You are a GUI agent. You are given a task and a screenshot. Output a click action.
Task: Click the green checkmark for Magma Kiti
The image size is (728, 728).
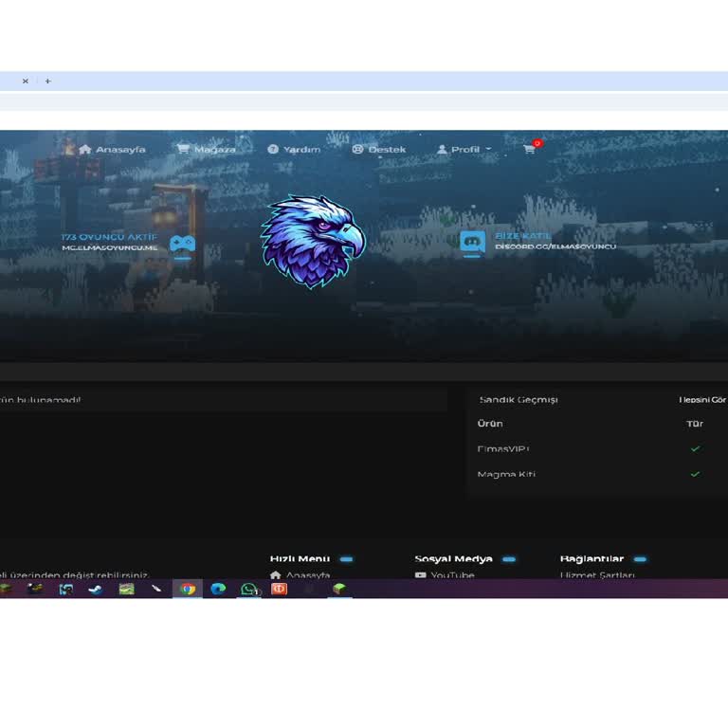tap(695, 474)
